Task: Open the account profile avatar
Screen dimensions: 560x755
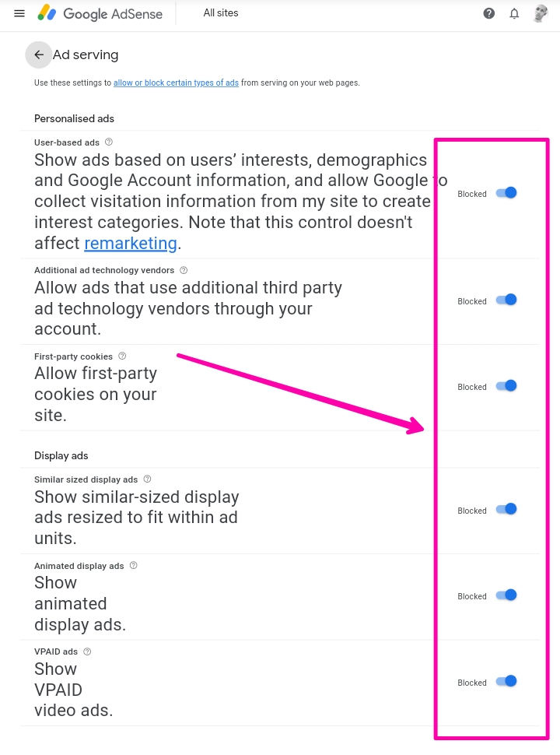Action: coord(541,13)
